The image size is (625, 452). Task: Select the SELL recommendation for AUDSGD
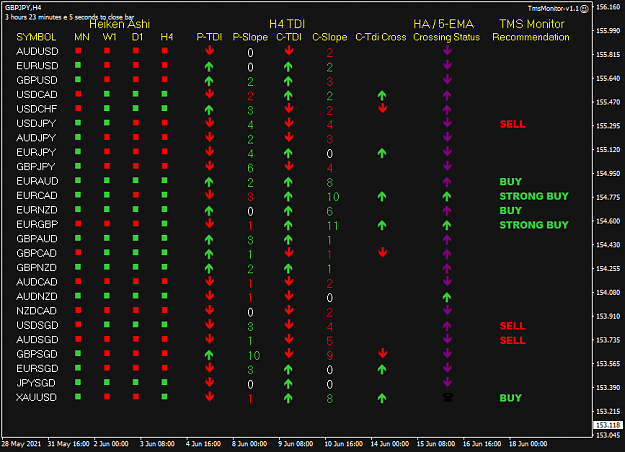coord(513,340)
